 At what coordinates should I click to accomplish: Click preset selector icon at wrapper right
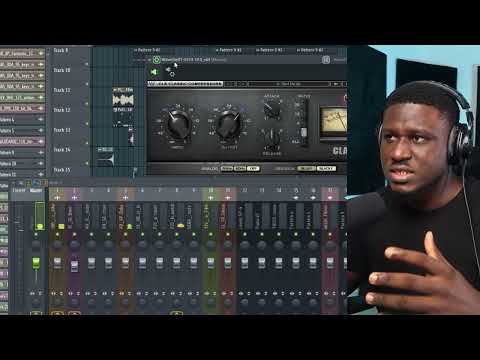[326, 60]
